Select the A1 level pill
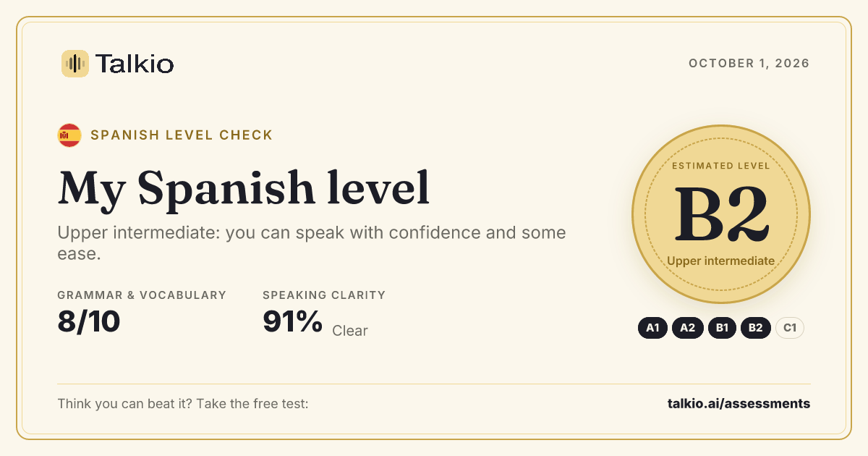868x456 pixels. [652, 328]
